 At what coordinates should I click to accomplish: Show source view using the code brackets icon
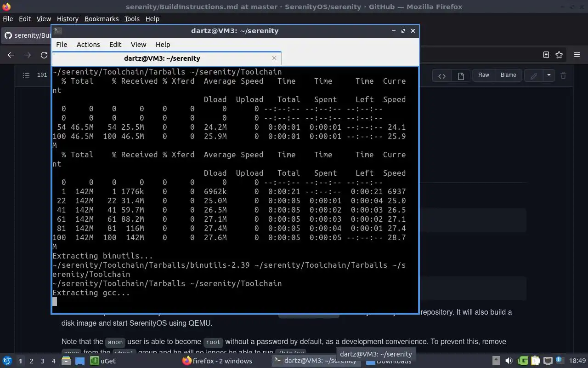(x=442, y=76)
